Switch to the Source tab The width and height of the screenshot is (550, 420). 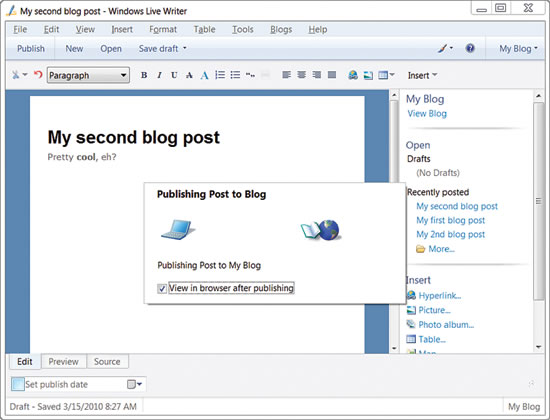click(107, 361)
